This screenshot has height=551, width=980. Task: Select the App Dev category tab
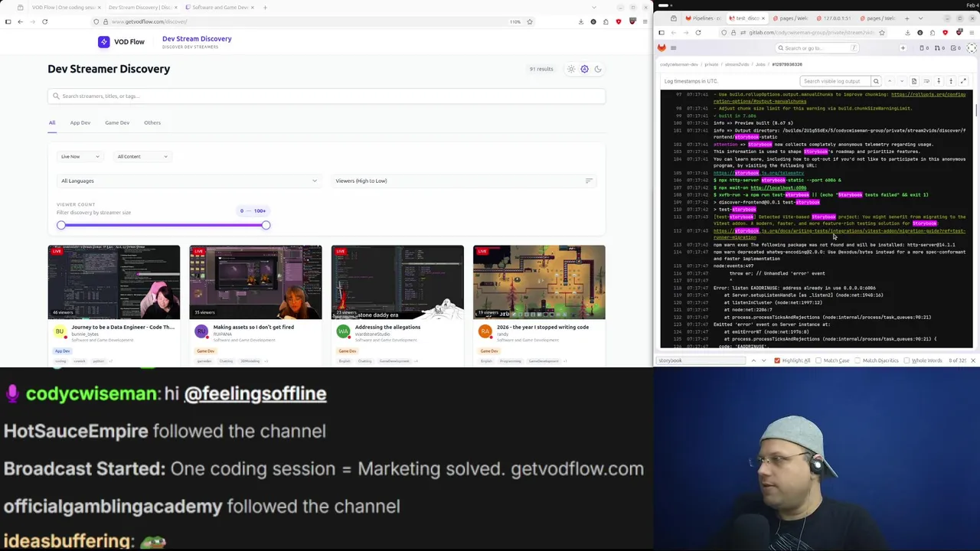[80, 122]
